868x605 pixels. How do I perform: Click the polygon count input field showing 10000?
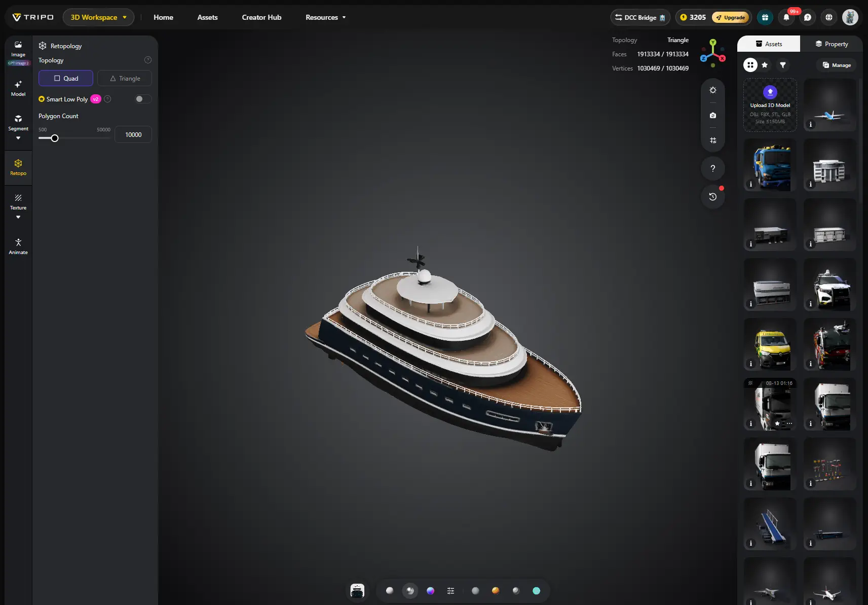click(133, 134)
